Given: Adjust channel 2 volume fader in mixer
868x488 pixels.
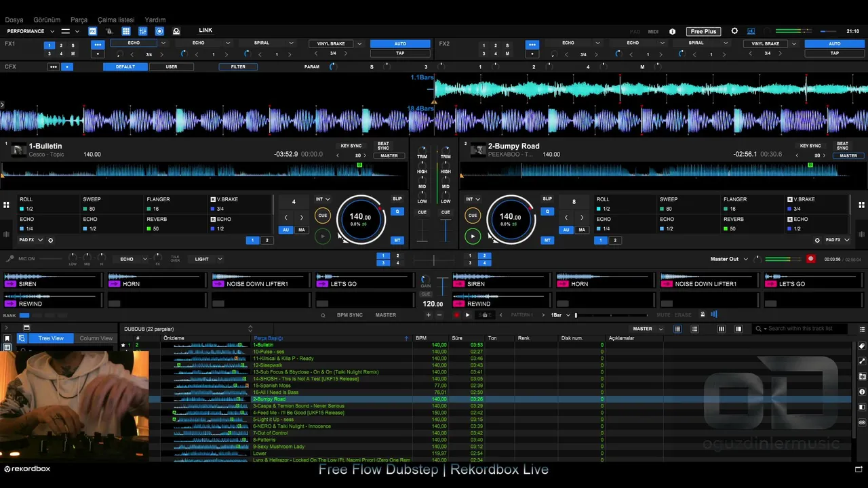Looking at the screenshot, I should tap(446, 230).
